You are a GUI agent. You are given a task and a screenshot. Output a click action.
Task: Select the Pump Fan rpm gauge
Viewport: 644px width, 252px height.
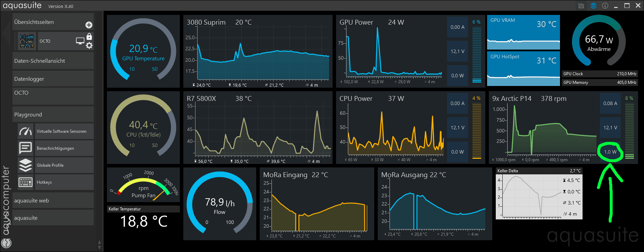coord(143,185)
